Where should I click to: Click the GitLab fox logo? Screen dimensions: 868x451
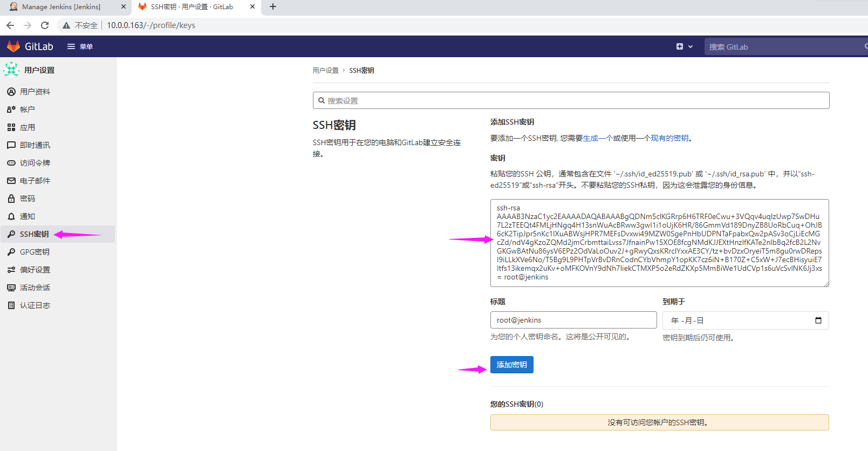coord(13,46)
